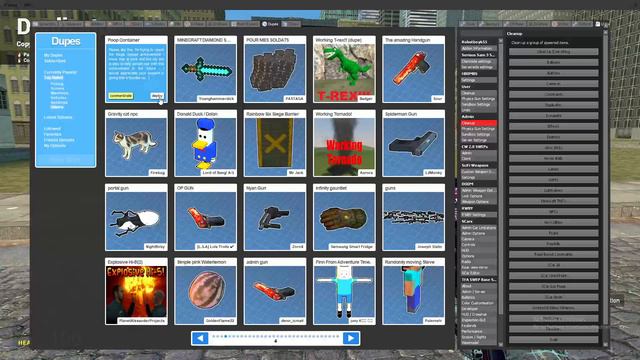Click utilities list scrollbar up arrow
The image size is (640, 360).
[501, 41]
